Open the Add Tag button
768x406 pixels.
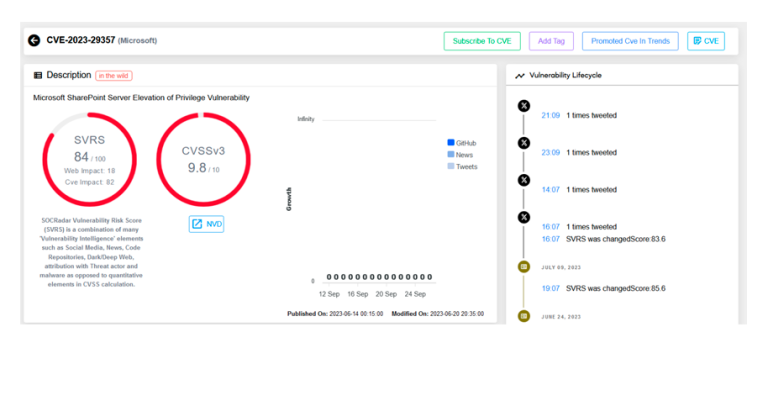[551, 41]
